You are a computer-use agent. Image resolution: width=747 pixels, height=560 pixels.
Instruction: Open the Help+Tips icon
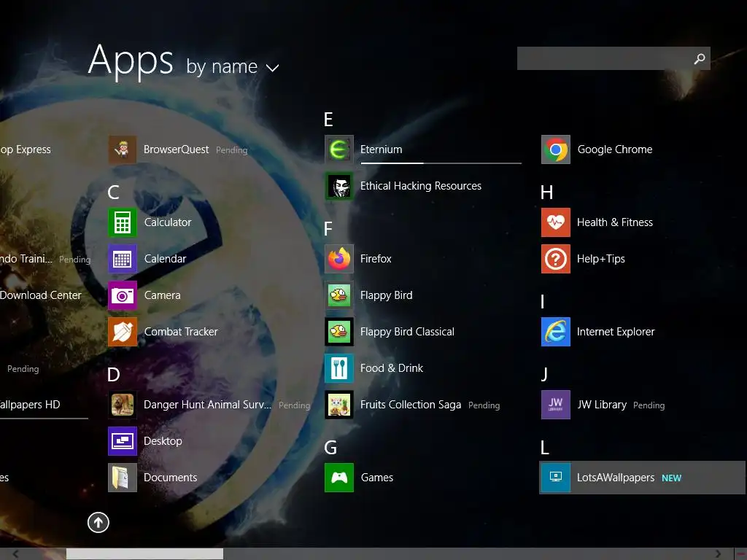point(555,259)
